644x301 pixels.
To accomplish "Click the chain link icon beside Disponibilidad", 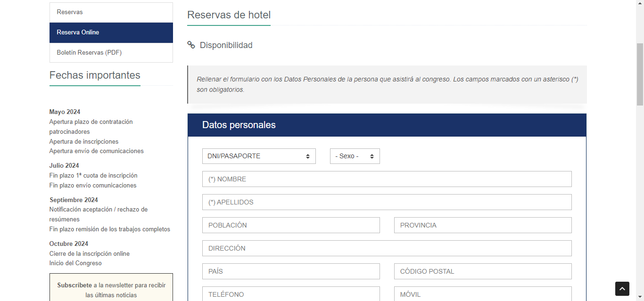I will click(191, 45).
